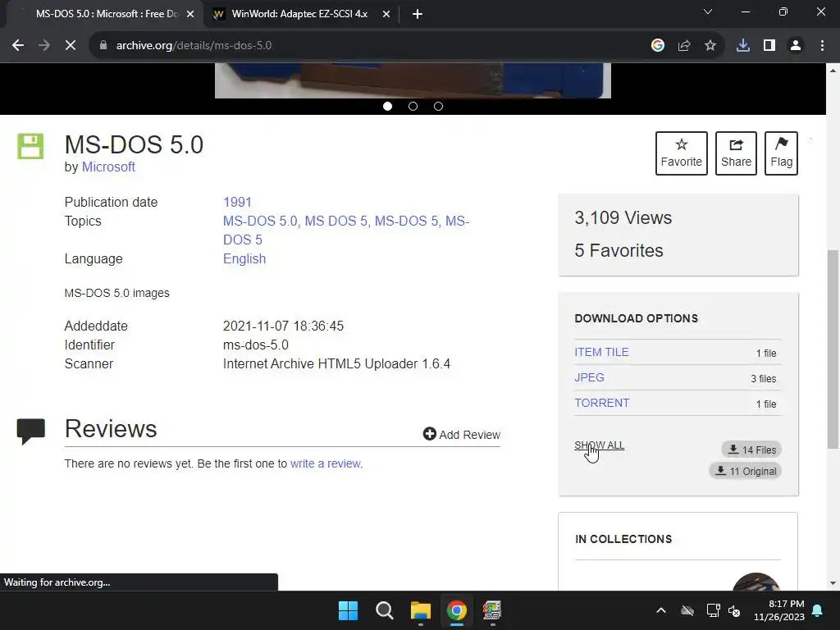Expand SHOW ALL download options
Screen dimensions: 840x630
coord(600,445)
